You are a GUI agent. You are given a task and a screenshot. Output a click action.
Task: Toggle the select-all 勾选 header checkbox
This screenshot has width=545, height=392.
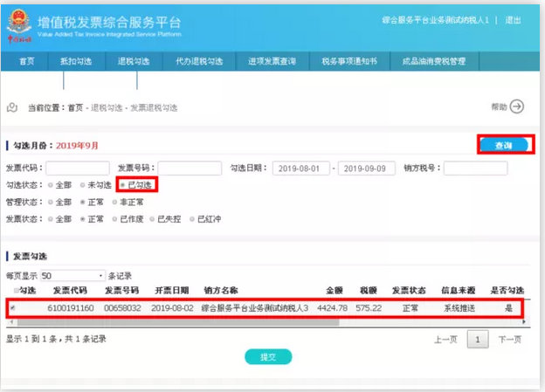[x=16, y=291]
